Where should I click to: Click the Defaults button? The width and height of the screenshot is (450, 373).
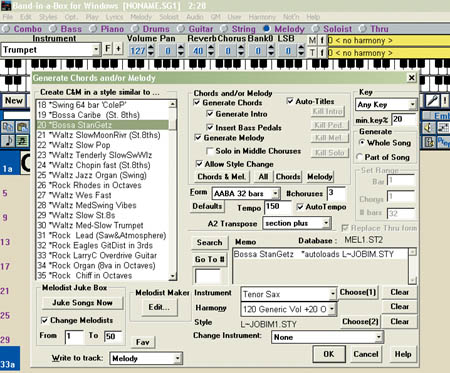pyautogui.click(x=207, y=206)
